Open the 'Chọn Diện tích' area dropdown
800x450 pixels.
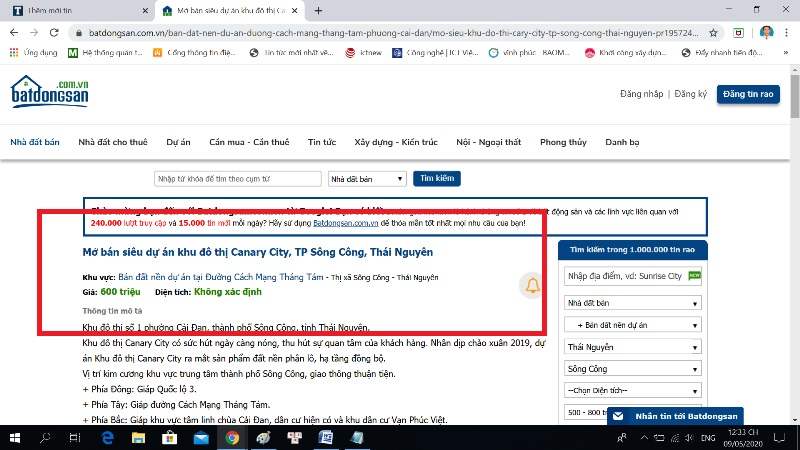632,390
